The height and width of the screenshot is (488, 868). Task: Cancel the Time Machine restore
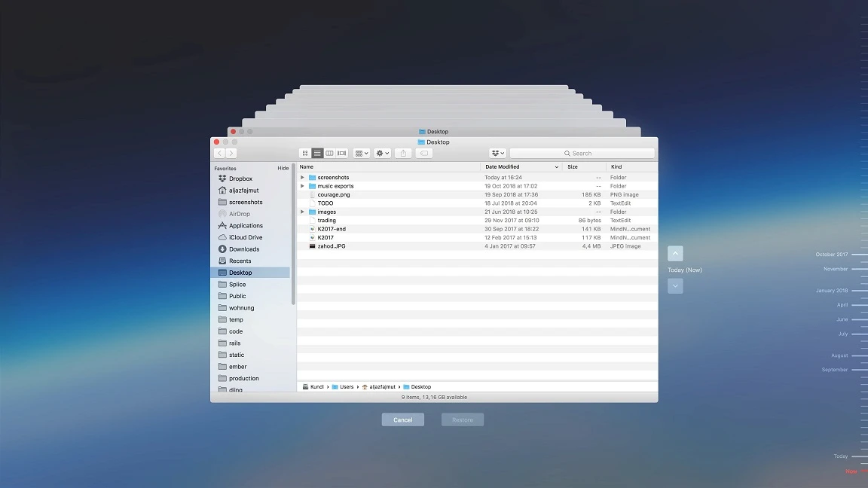point(403,419)
